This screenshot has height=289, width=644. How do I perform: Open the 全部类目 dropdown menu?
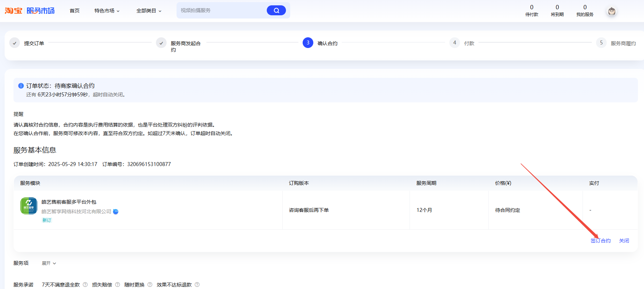coord(149,11)
